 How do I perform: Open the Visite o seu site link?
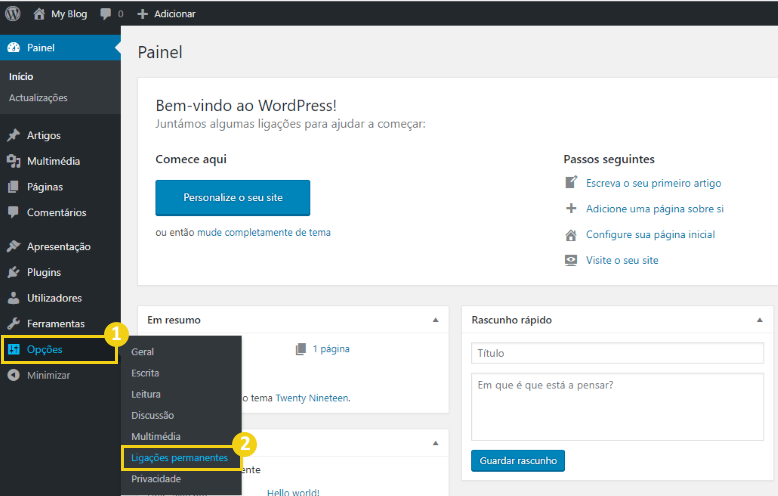click(622, 260)
